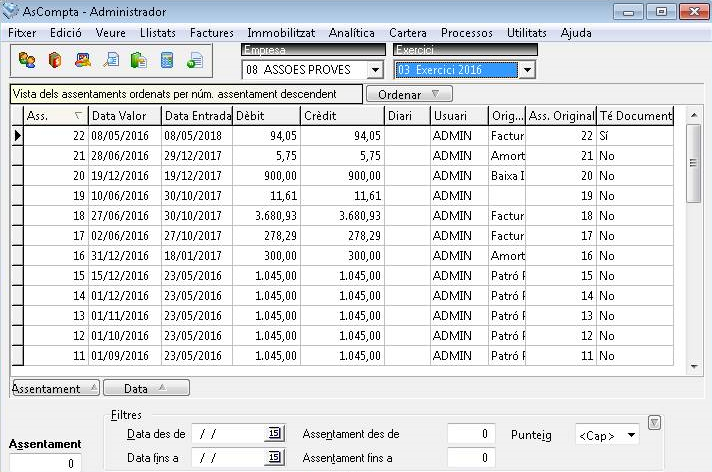
Task: Click the current-row arrow marker of row 22
Action: click(x=17, y=135)
